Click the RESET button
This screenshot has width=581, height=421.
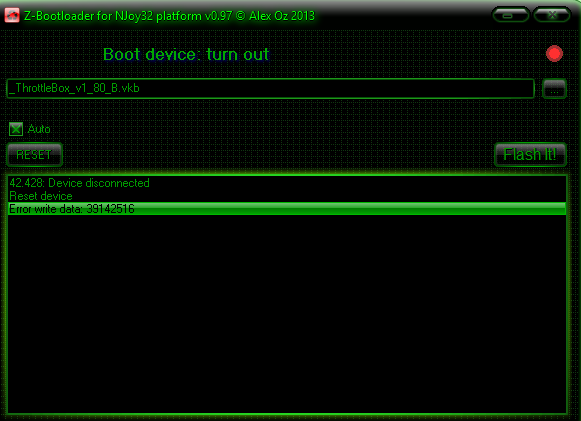point(34,155)
